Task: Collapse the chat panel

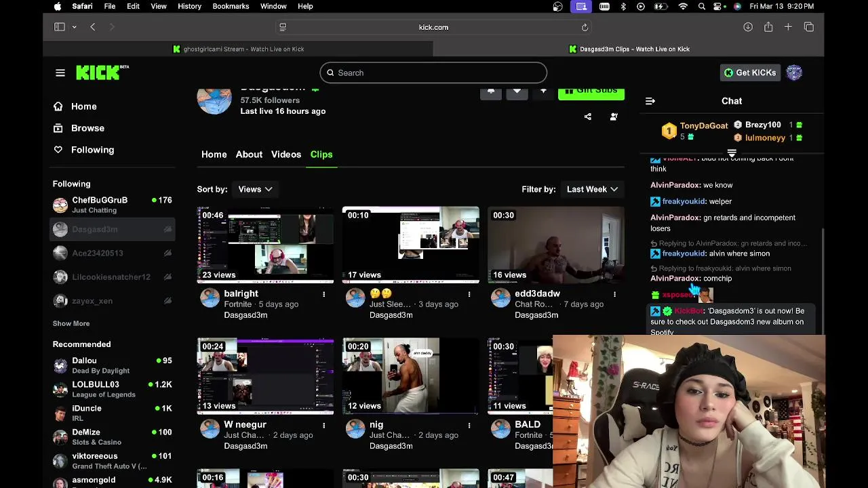Action: pos(650,101)
